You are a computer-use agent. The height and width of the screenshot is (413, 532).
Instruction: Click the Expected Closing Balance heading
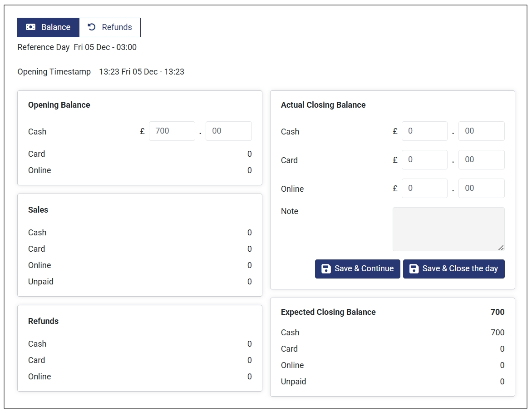click(x=328, y=312)
